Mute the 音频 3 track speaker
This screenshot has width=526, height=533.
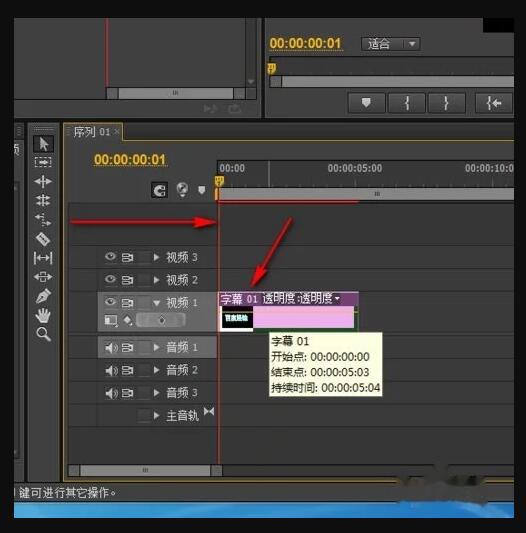[x=111, y=393]
